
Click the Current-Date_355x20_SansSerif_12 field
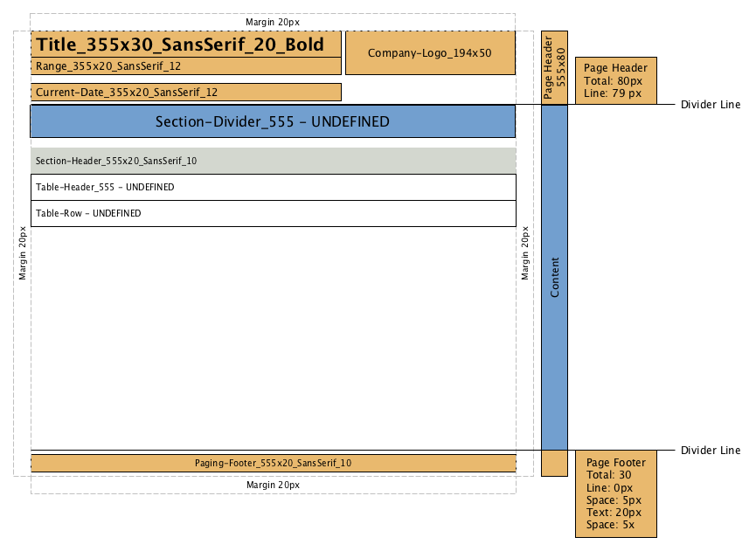tap(185, 92)
